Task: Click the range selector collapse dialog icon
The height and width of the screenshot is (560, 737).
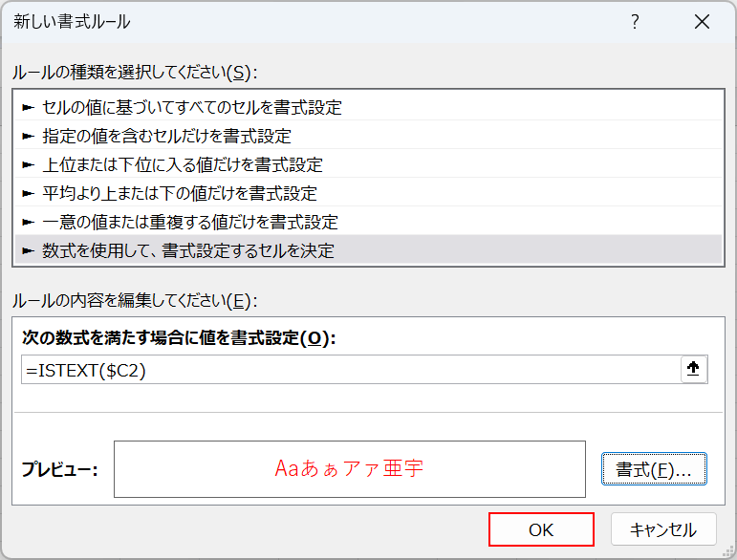Action: click(694, 370)
